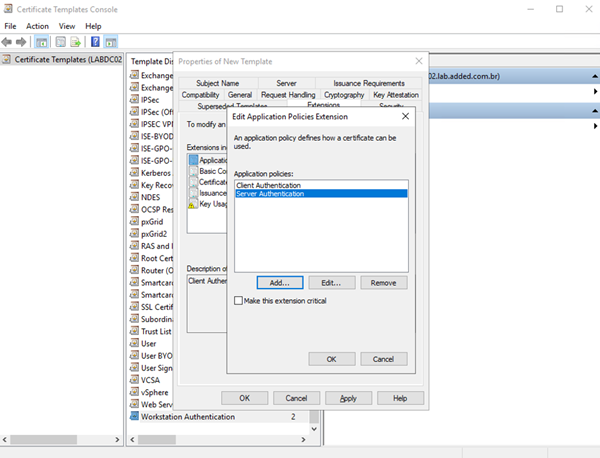Click the Back arrow in the toolbar
Image resolution: width=600 pixels, height=458 pixels.
[8, 42]
